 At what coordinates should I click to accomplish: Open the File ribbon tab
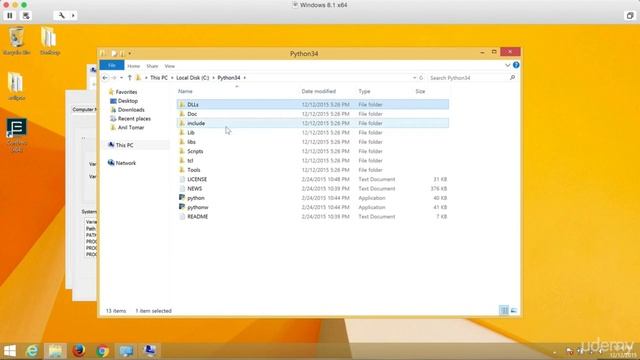tap(112, 66)
